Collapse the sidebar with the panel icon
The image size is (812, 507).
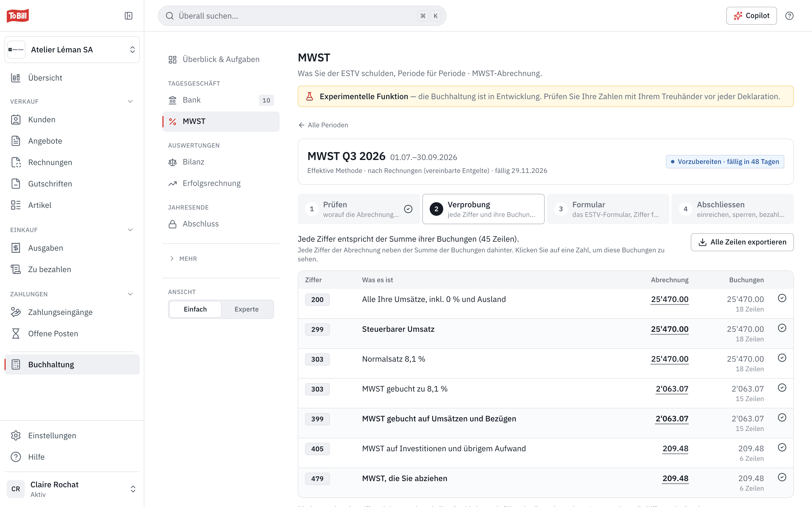[x=129, y=16]
